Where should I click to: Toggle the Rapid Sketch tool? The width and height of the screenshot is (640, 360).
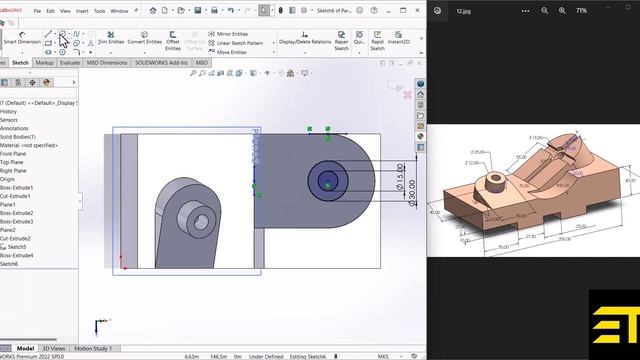coord(377,41)
